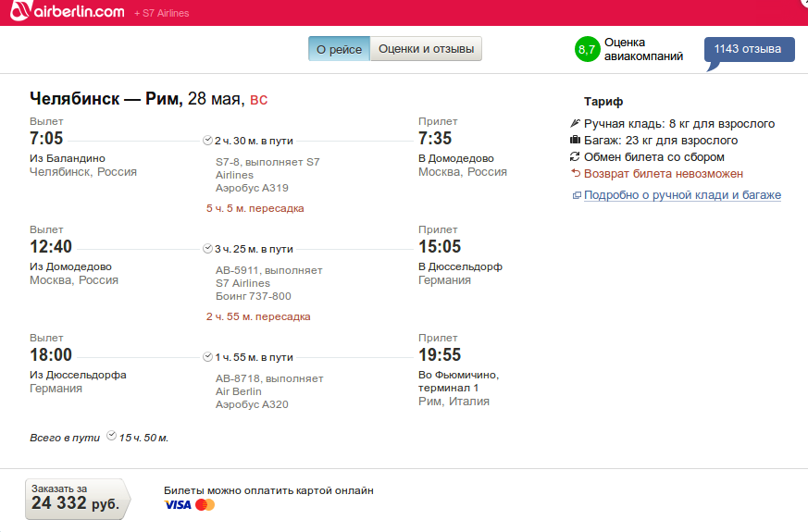Image resolution: width=808 pixels, height=532 pixels.
Task: Switch to the О рейсе tab
Action: 339,49
